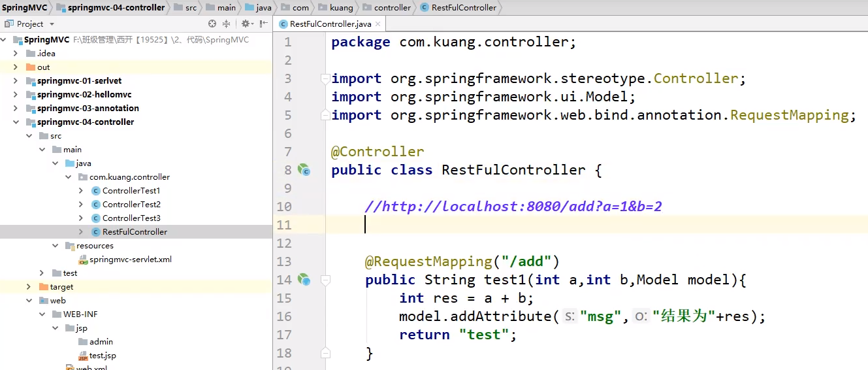Click the "msg" string on line 16

[600, 316]
